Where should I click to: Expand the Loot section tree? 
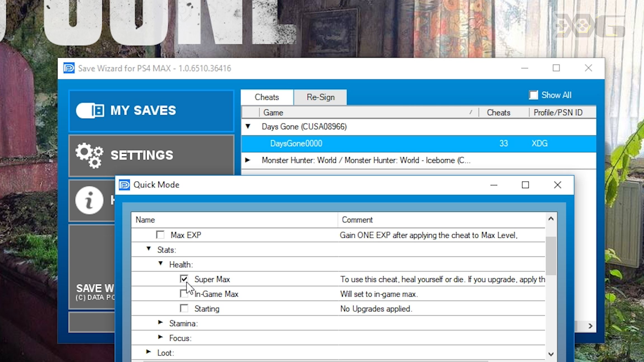pos(148,352)
